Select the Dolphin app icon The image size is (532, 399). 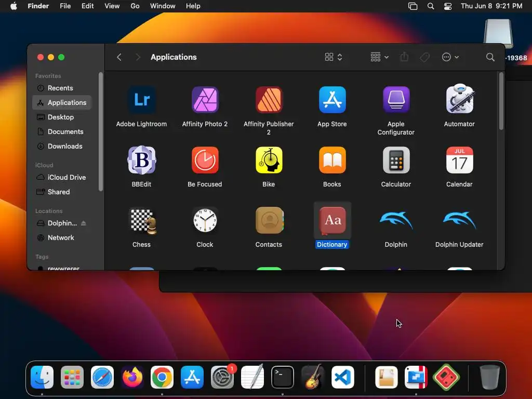coord(396,220)
